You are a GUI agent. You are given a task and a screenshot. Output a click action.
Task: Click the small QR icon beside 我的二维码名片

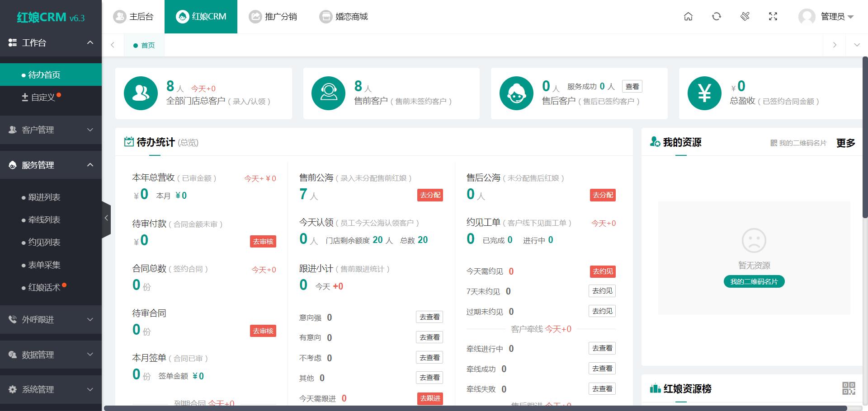[774, 143]
